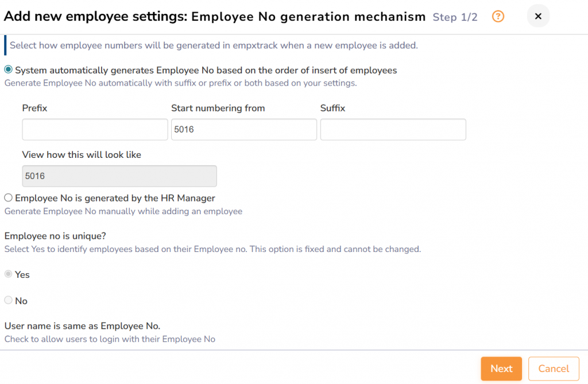Click the greyed-out preview field showing 5016

click(119, 176)
